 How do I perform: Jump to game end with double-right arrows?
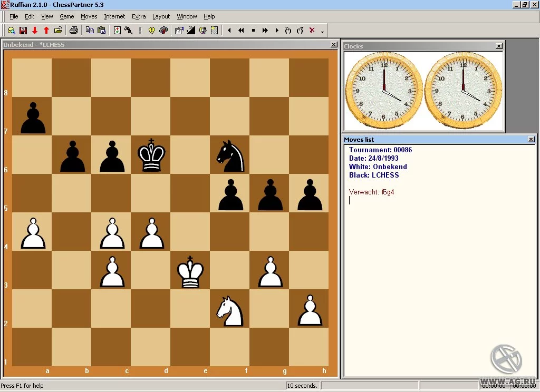265,30
